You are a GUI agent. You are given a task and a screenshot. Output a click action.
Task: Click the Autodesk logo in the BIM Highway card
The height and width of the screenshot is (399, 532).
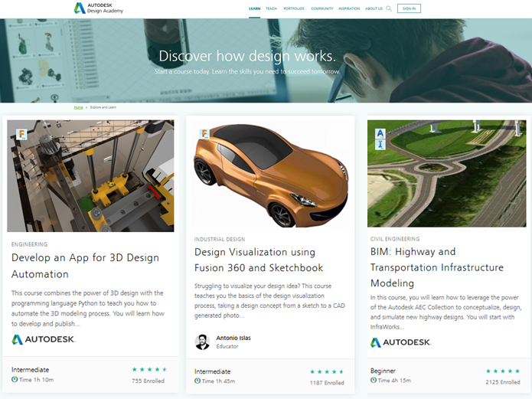(400, 342)
